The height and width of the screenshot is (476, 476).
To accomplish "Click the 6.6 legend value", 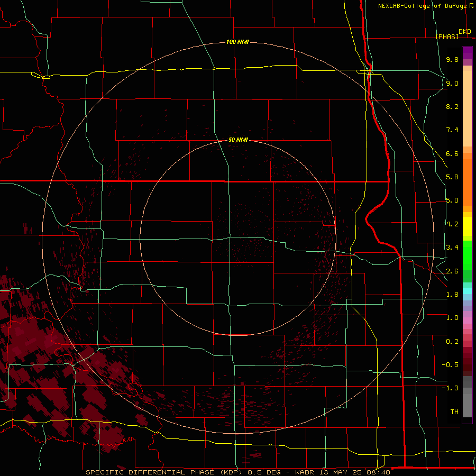I will (452, 153).
